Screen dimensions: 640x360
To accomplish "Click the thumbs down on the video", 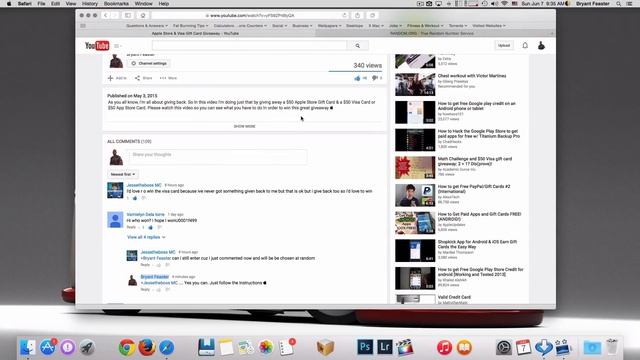I will pos(375,78).
